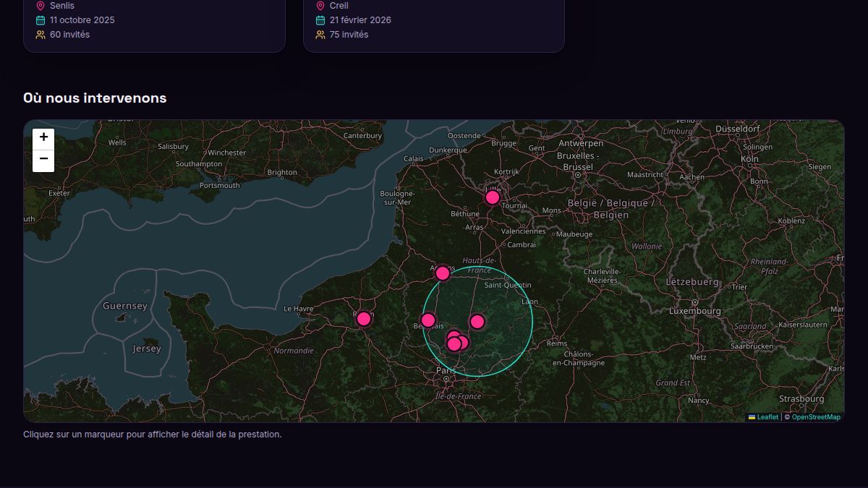The image size is (868, 488).
Task: Click the 'Luxembourg' city label on the map
Action: (x=695, y=311)
